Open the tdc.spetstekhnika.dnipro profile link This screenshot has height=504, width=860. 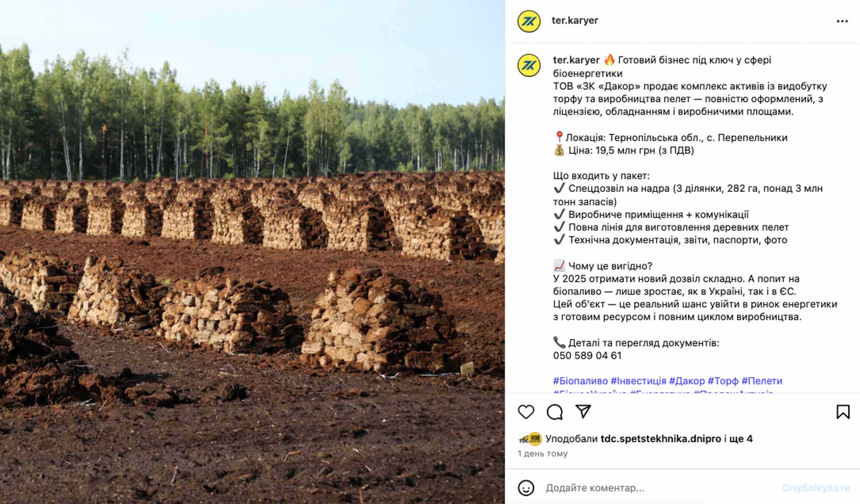click(x=661, y=439)
